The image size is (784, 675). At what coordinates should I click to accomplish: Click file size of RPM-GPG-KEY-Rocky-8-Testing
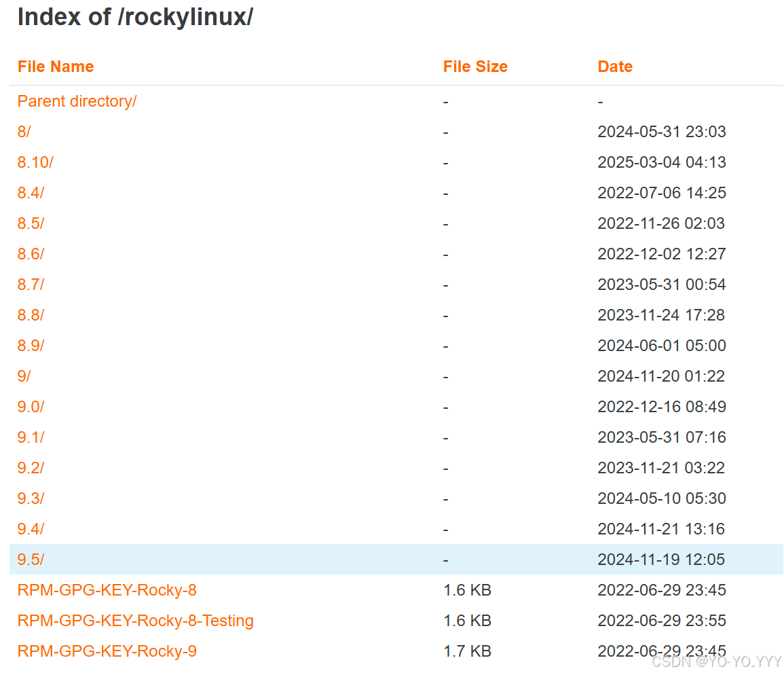[468, 621]
